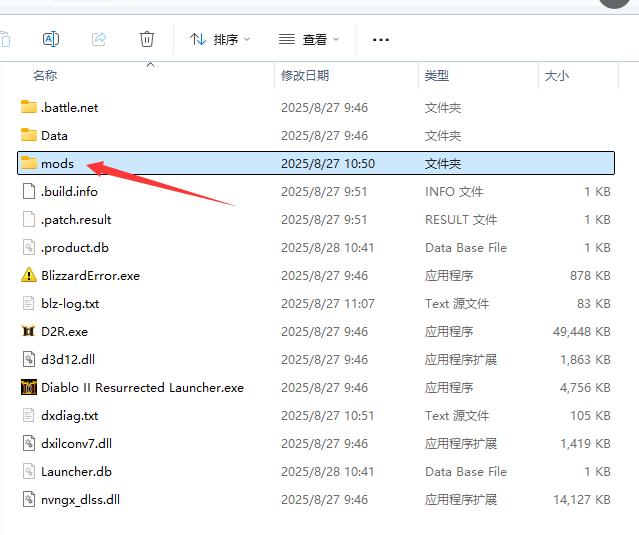This screenshot has height=535, width=639.
Task: Select the dxdiag.txt file name
Action: tap(70, 416)
